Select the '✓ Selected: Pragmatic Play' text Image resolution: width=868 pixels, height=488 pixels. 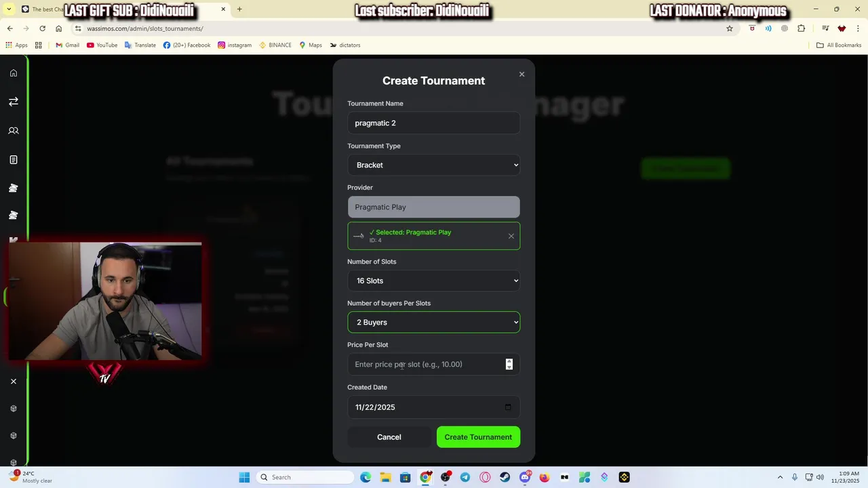tap(410, 232)
